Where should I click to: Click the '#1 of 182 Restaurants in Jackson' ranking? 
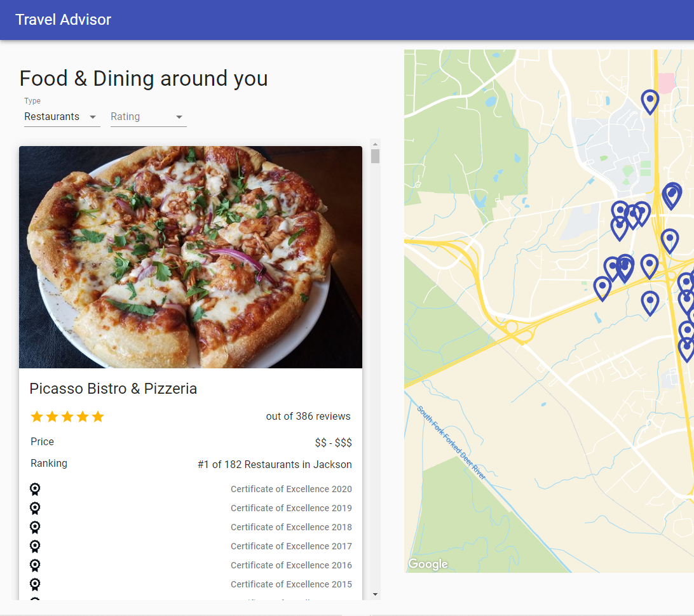[x=275, y=464]
